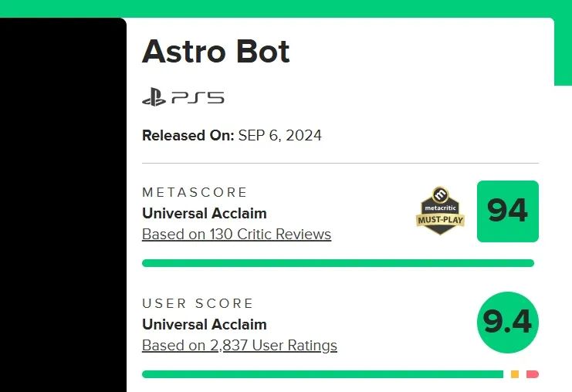Image resolution: width=572 pixels, height=392 pixels.
Task: Click the Metascore green rating bar
Action: (x=337, y=263)
